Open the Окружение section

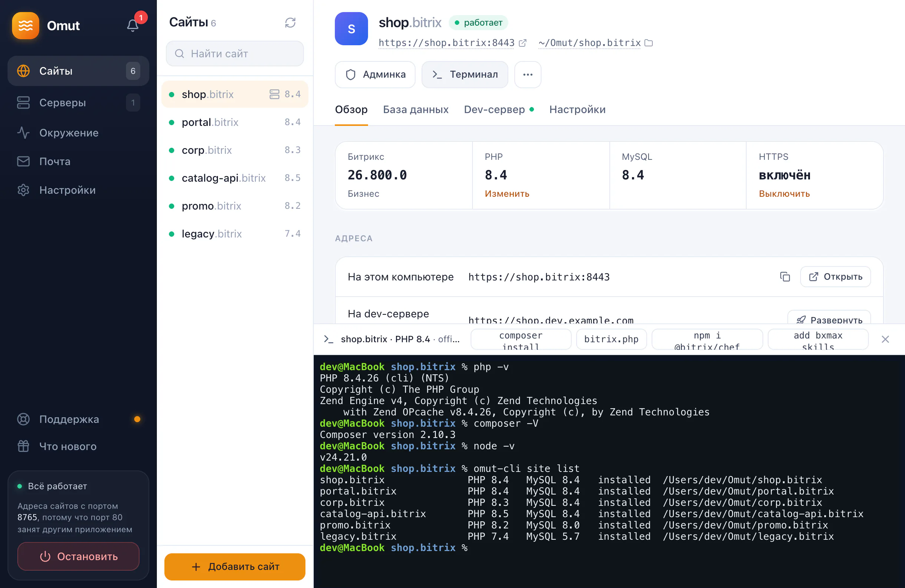pos(78,133)
